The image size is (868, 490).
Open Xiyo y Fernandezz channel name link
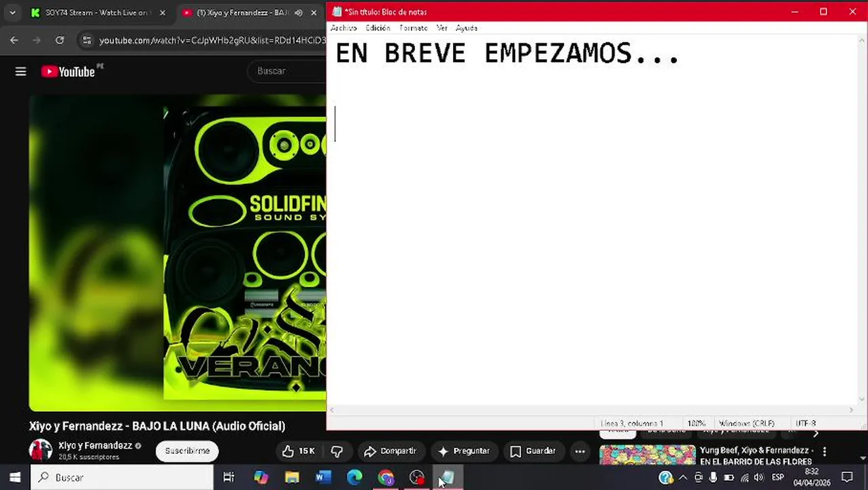[x=95, y=446]
